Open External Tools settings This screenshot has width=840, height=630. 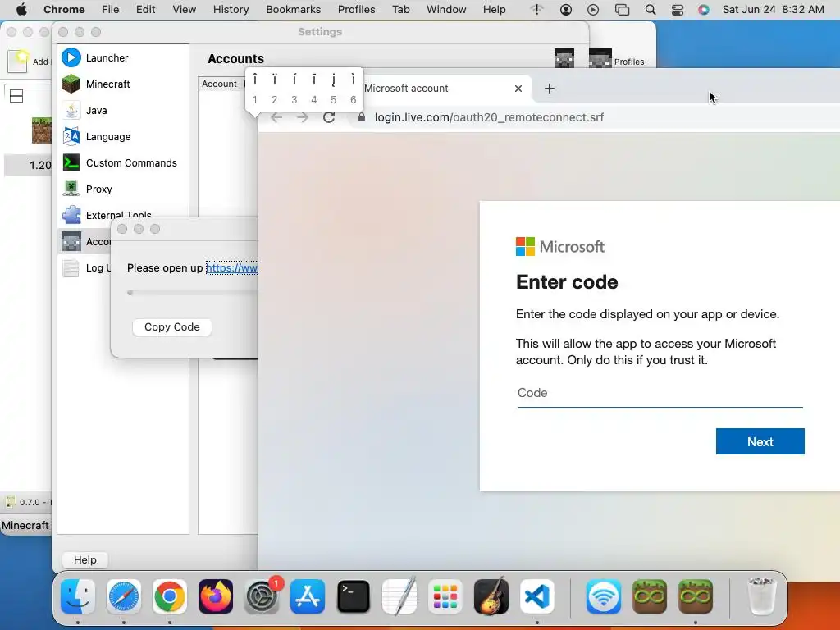pos(123,214)
